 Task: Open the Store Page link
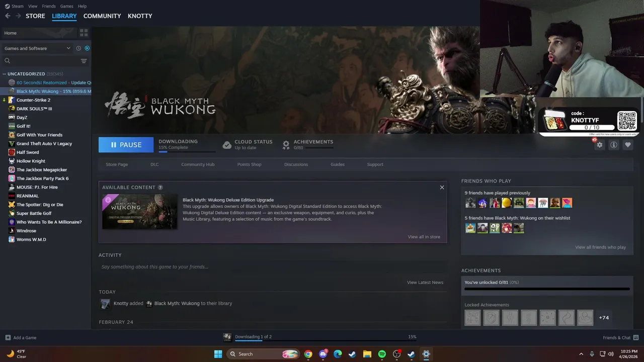pyautogui.click(x=117, y=164)
